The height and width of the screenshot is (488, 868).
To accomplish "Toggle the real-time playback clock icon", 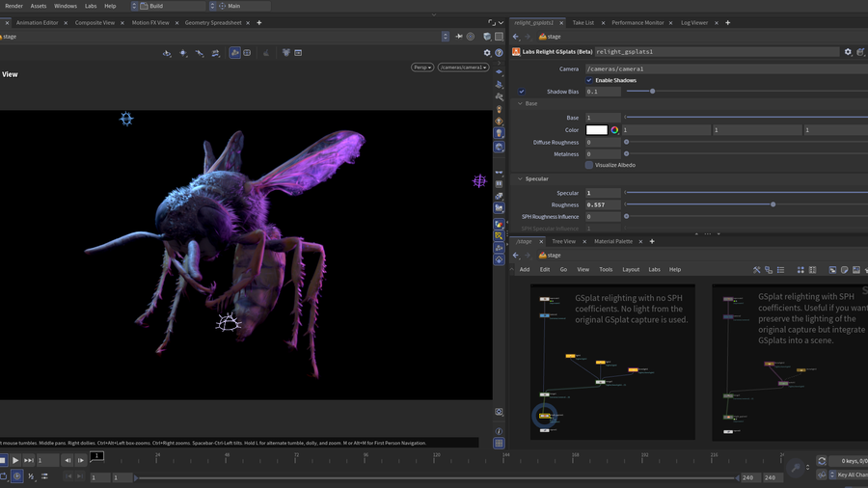I will tap(17, 475).
